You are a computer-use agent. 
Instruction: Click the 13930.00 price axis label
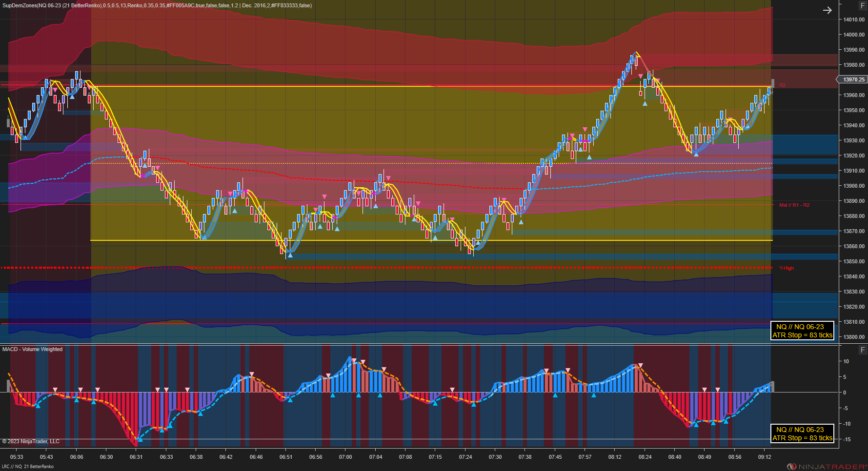pos(854,140)
